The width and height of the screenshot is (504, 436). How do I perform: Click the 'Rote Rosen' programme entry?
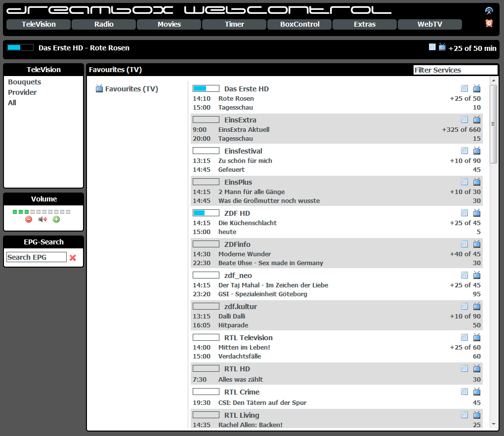pos(236,99)
